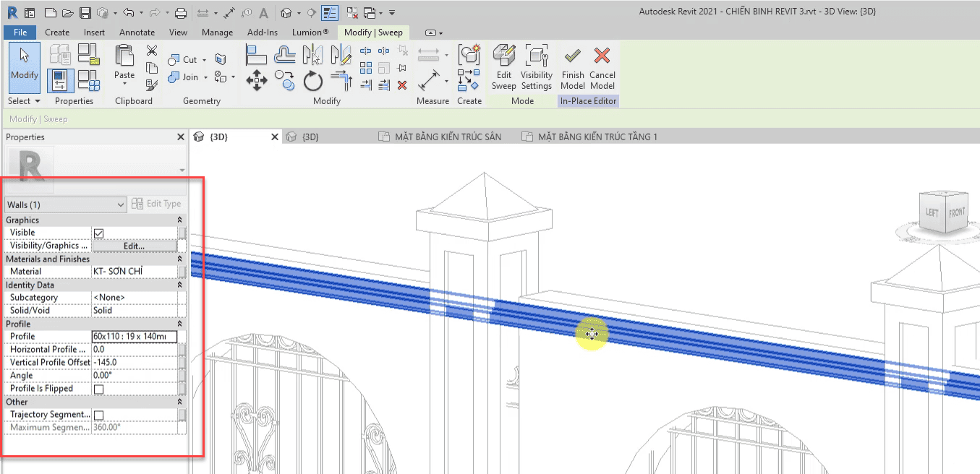Image resolution: width=980 pixels, height=474 pixels.
Task: Click the Profile value field
Action: (135, 337)
